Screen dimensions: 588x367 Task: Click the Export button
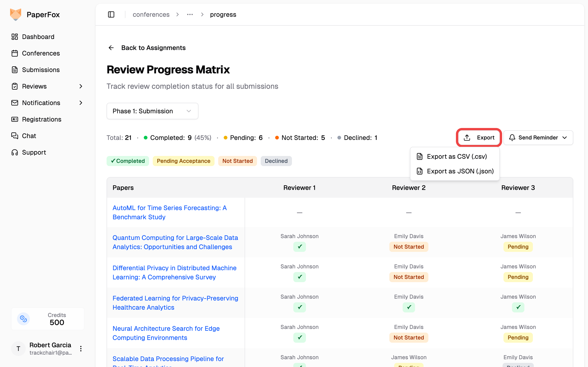479,138
